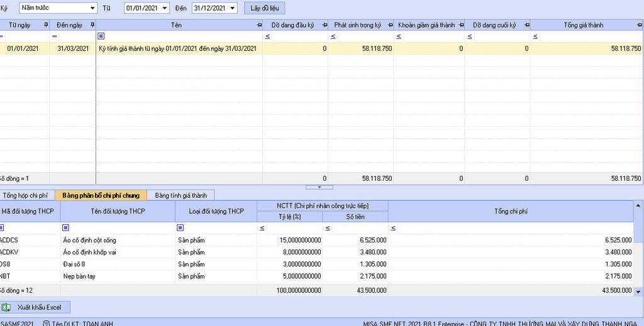Collapse the upper grid with splitter arrow

pyautogui.click(x=319, y=187)
